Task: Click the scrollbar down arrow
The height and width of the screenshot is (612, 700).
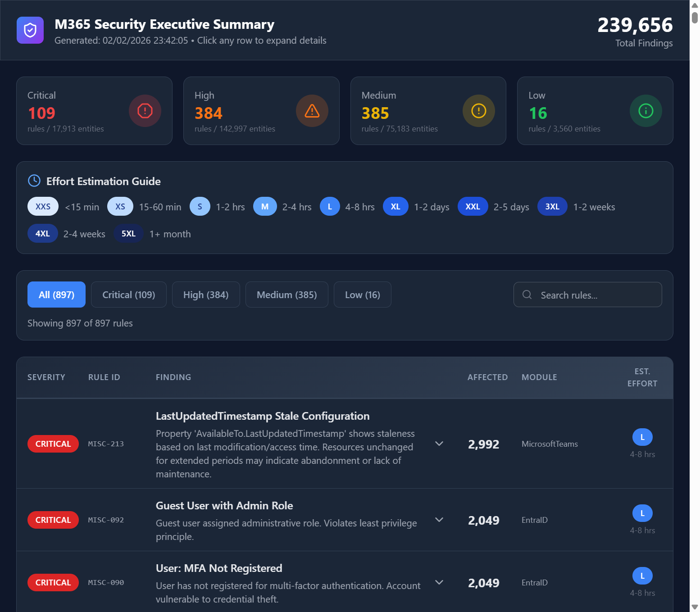Action: click(x=695, y=607)
